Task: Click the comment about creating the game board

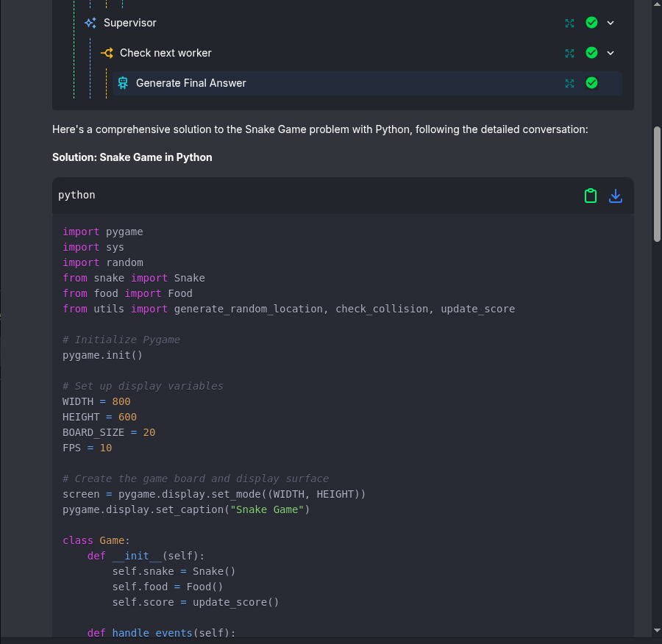Action: 196,479
